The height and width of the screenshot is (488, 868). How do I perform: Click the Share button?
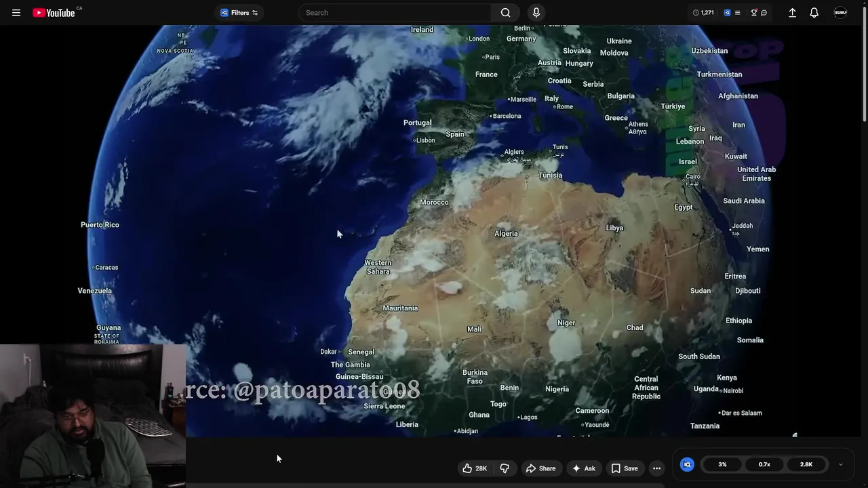[x=540, y=468]
